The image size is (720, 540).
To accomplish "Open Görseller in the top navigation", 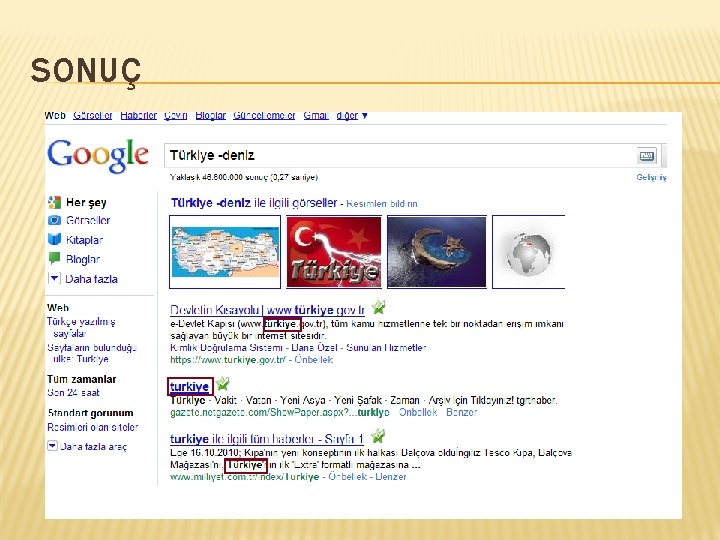I will pyautogui.click(x=93, y=116).
